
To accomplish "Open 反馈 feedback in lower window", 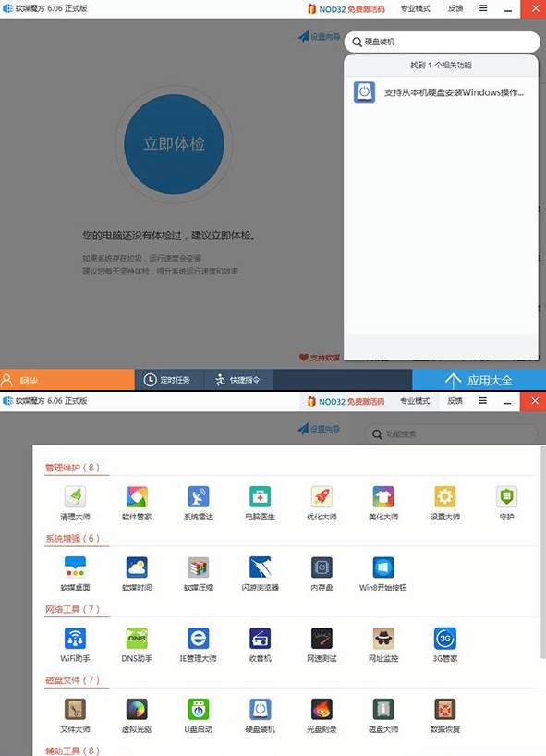I will click(x=455, y=401).
